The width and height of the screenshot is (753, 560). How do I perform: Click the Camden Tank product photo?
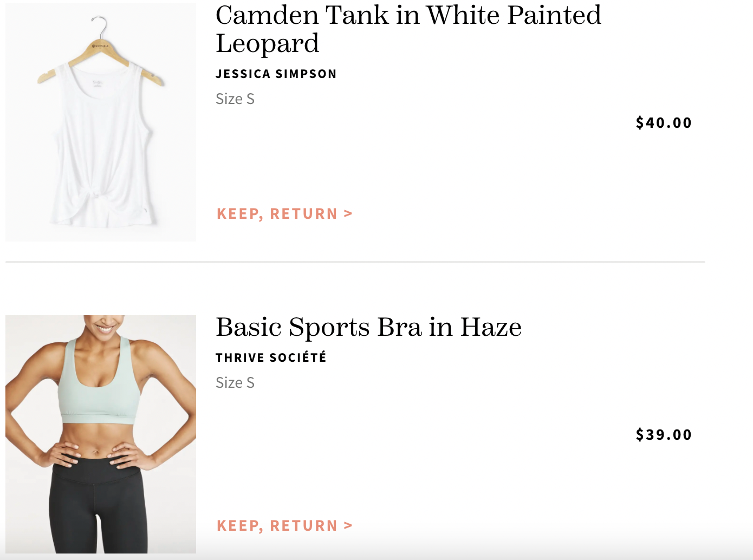(101, 120)
